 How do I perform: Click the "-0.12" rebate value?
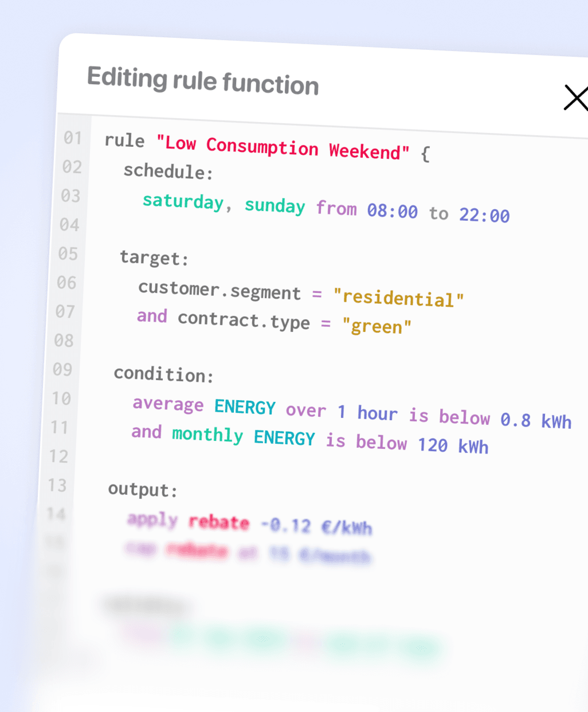click(285, 525)
